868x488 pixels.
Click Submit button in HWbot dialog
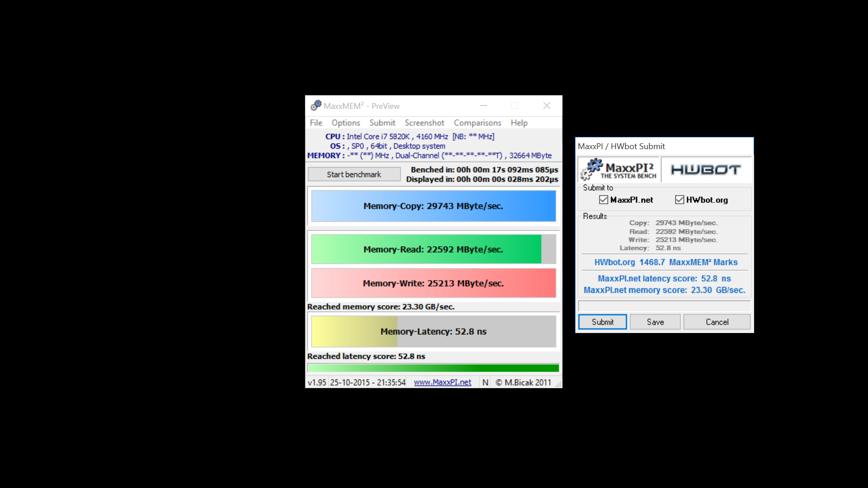click(603, 322)
